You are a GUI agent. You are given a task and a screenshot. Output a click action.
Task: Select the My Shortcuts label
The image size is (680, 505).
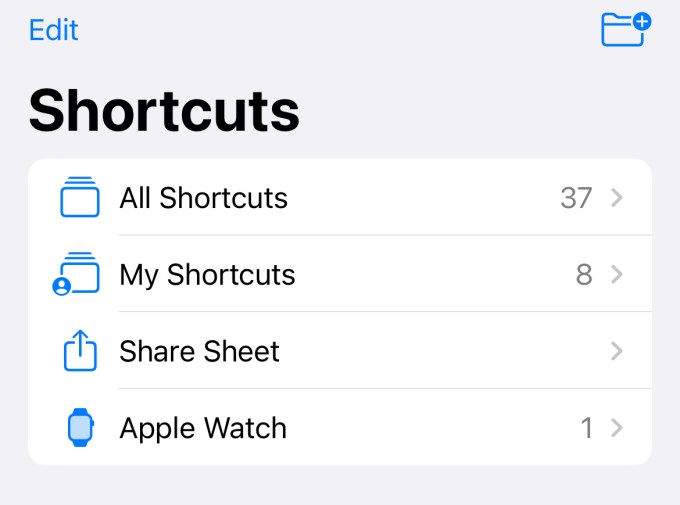207,275
